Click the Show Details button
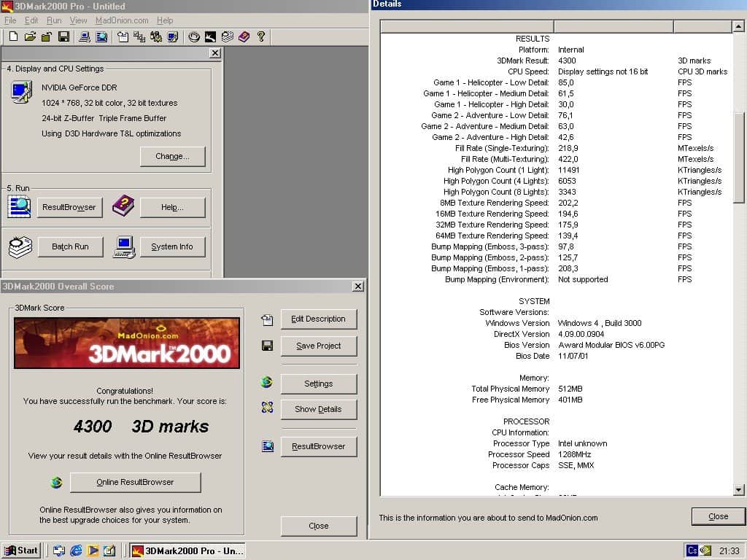The height and width of the screenshot is (560, 747). (318, 409)
